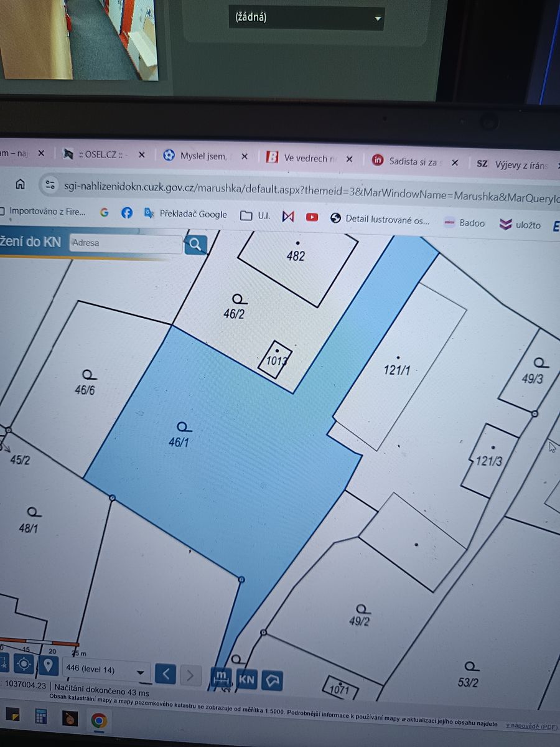Open the Chrome taskbar icon

click(x=98, y=721)
